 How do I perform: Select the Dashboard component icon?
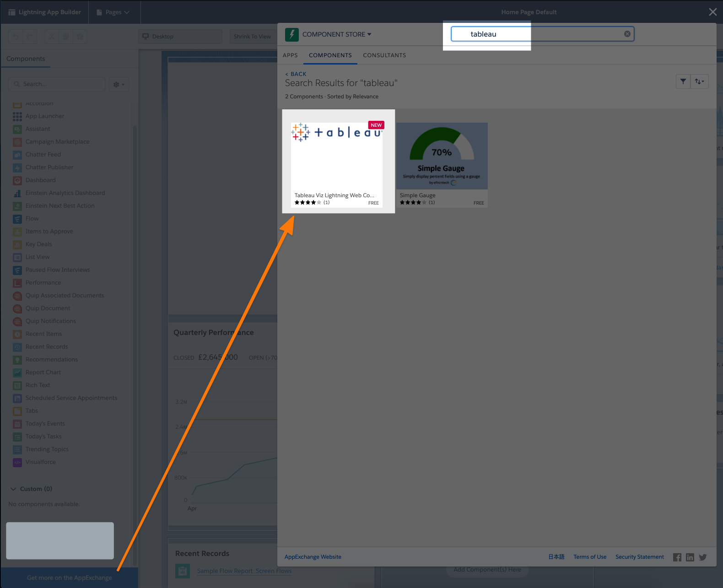17,180
